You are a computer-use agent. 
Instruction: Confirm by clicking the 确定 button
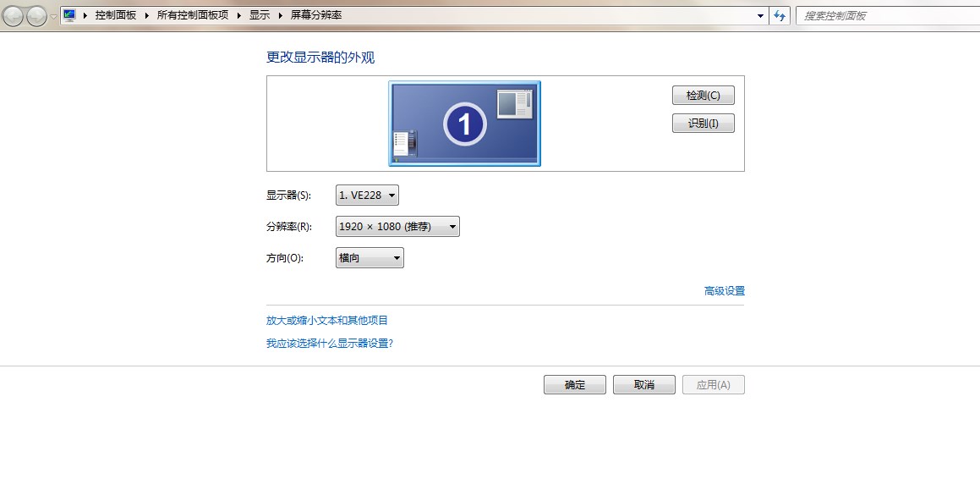click(x=574, y=385)
